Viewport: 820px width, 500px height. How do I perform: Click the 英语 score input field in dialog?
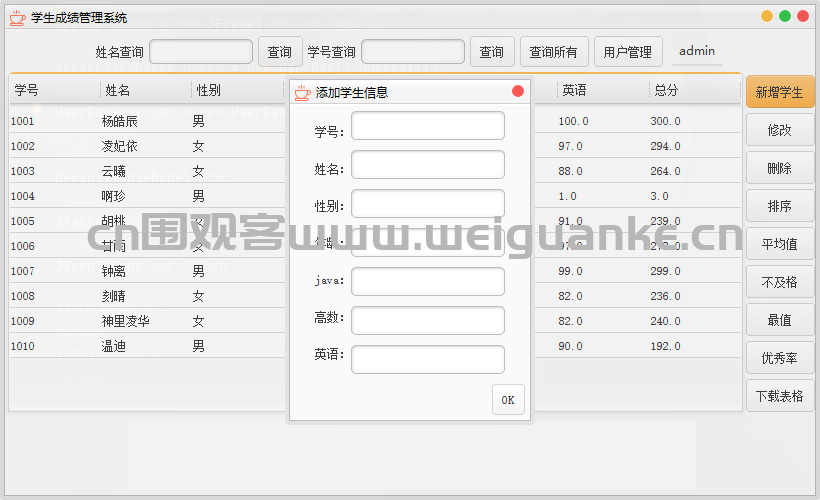428,359
